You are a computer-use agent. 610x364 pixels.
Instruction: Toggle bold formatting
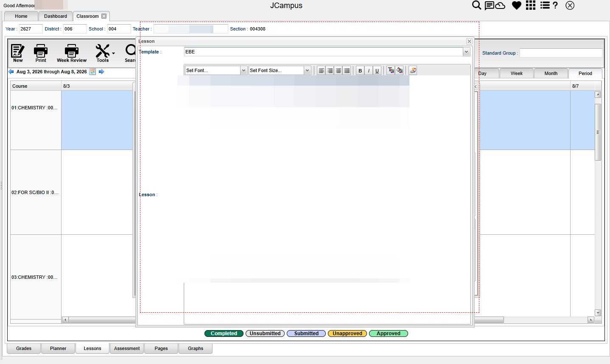click(360, 70)
